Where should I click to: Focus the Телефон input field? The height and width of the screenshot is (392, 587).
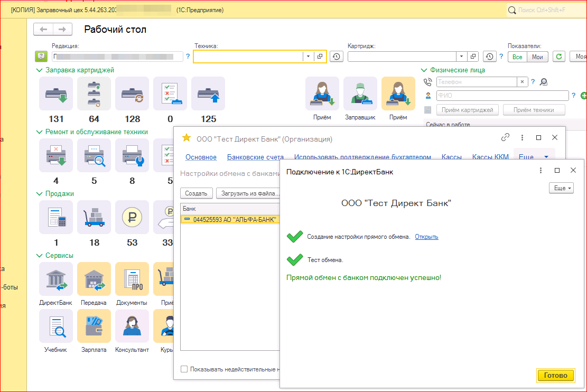pos(477,82)
